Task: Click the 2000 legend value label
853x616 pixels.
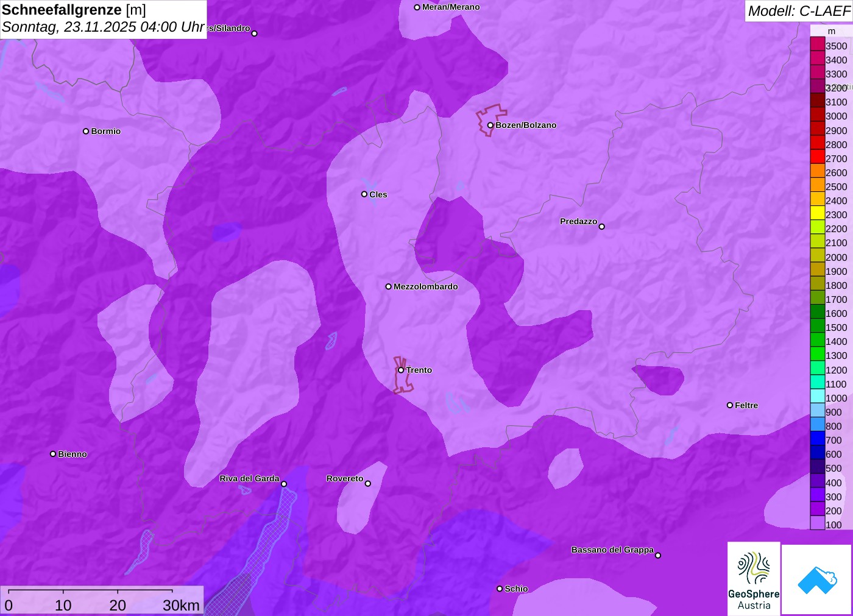Action: tap(836, 257)
